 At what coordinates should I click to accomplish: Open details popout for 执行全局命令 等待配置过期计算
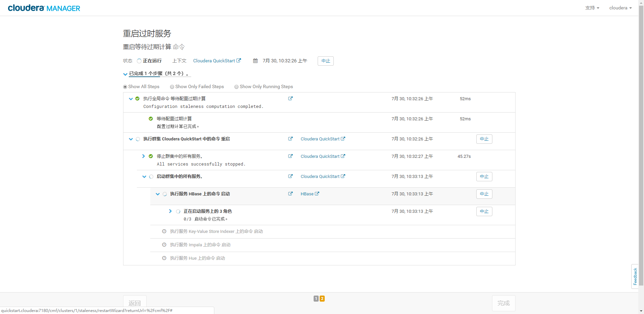(290, 99)
